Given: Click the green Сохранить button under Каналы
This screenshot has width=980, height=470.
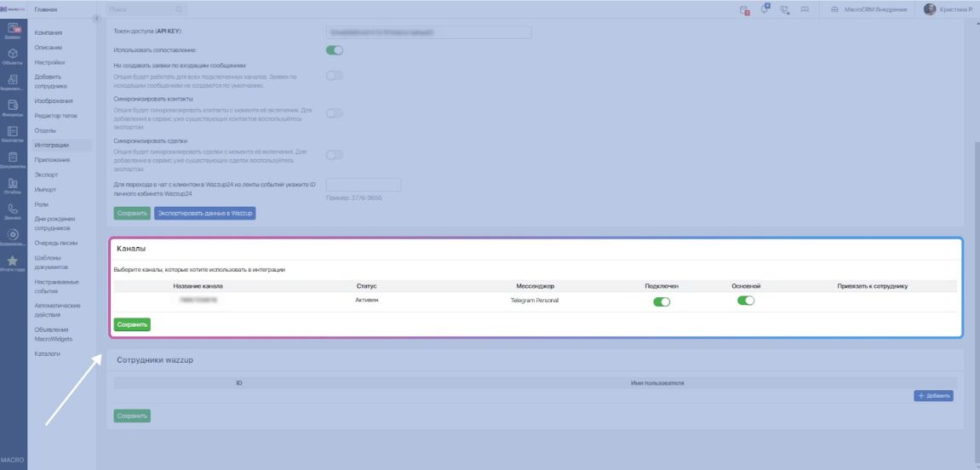Looking at the screenshot, I should 132,324.
